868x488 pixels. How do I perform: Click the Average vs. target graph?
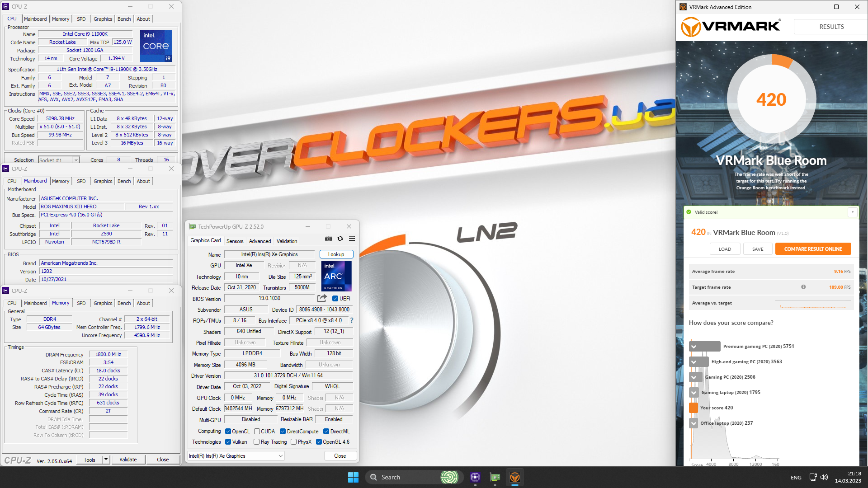[x=813, y=303]
